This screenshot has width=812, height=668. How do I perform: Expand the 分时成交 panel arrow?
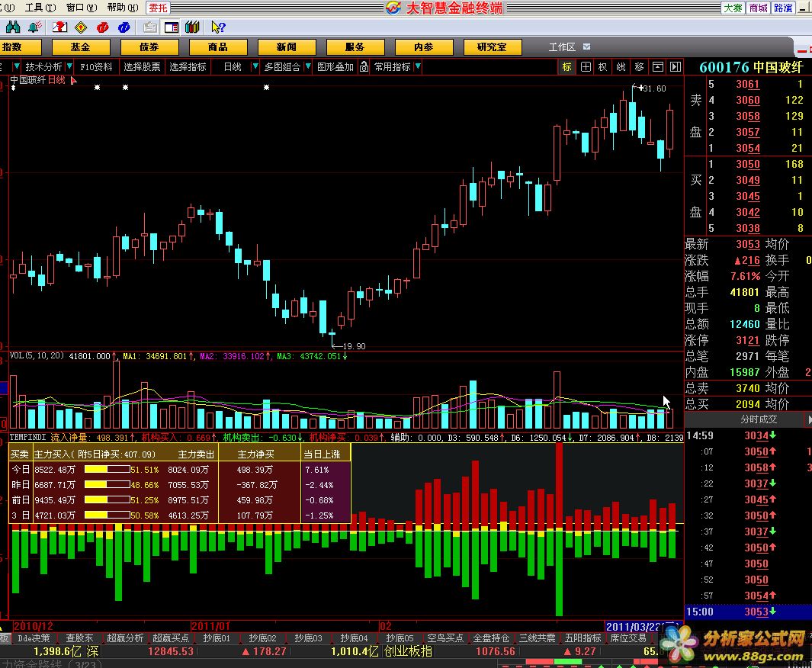(x=809, y=419)
